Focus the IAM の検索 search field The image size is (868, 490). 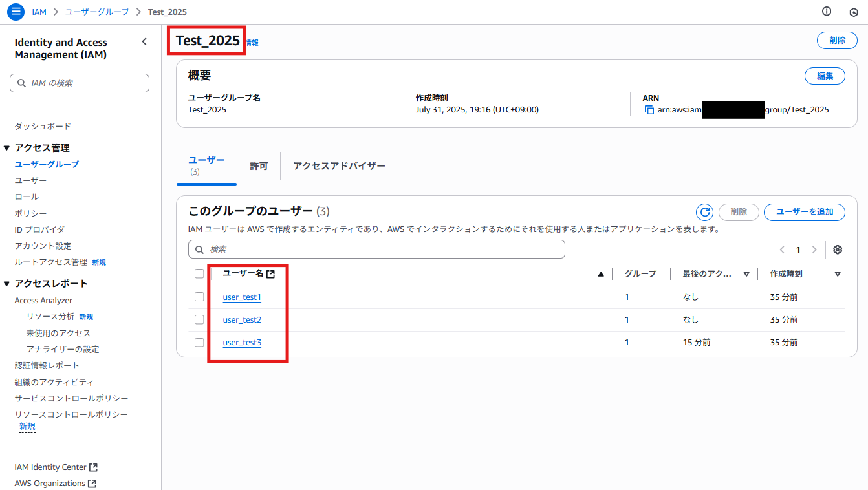pos(80,83)
